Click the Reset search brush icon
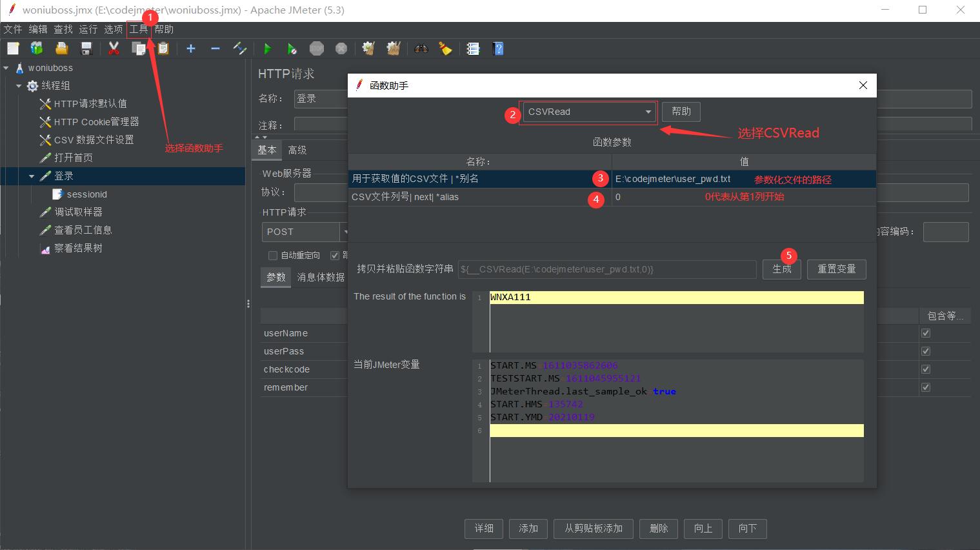Viewport: 980px width, 550px height. (446, 48)
